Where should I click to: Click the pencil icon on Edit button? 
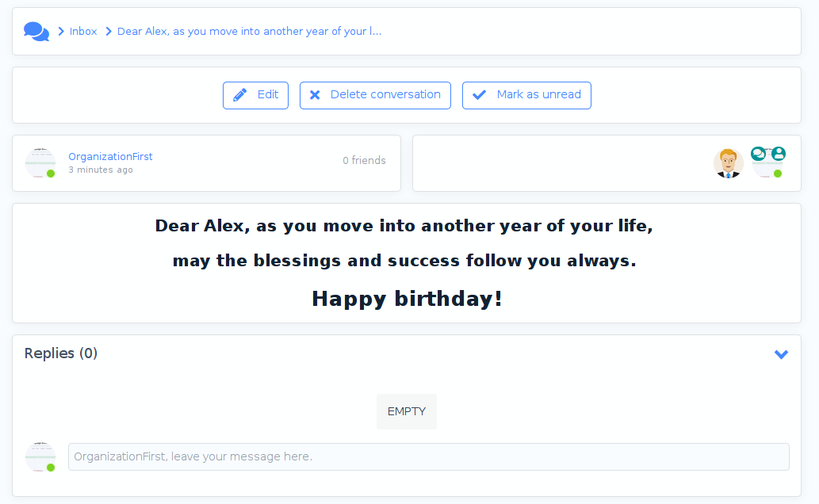point(240,95)
